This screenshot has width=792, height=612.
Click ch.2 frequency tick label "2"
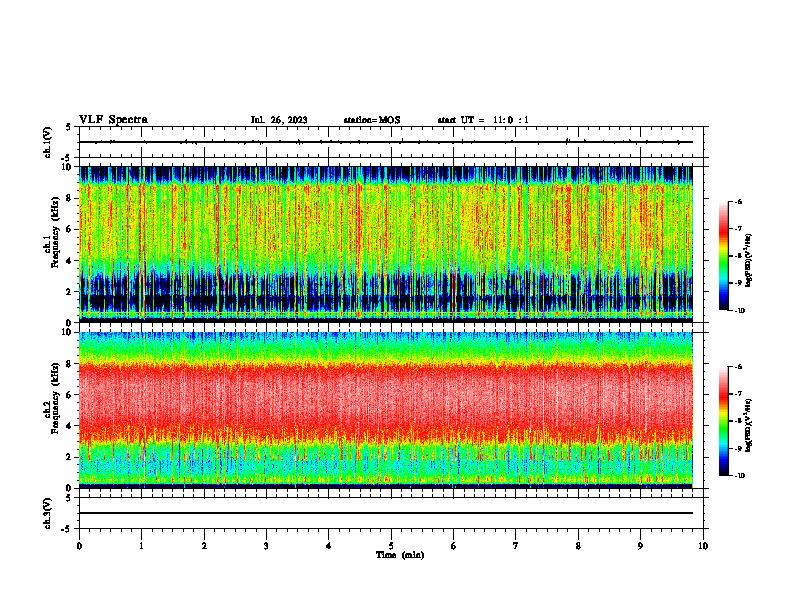69,457
